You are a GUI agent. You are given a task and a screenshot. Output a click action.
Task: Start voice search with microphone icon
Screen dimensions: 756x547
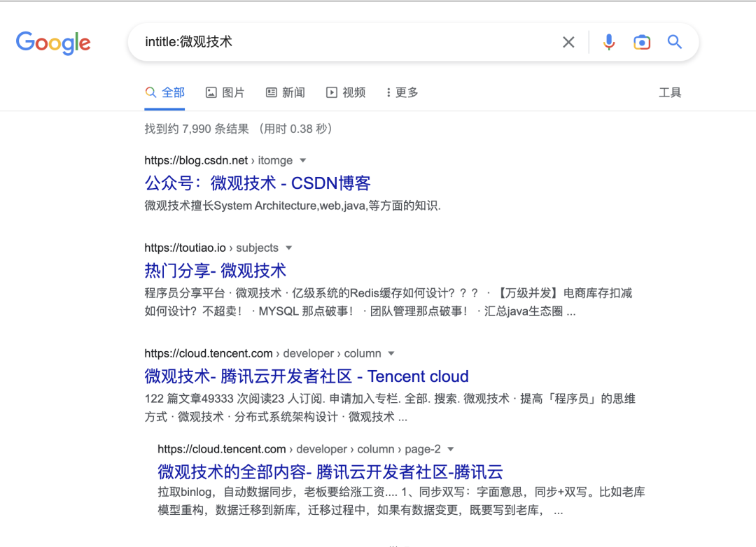[609, 43]
